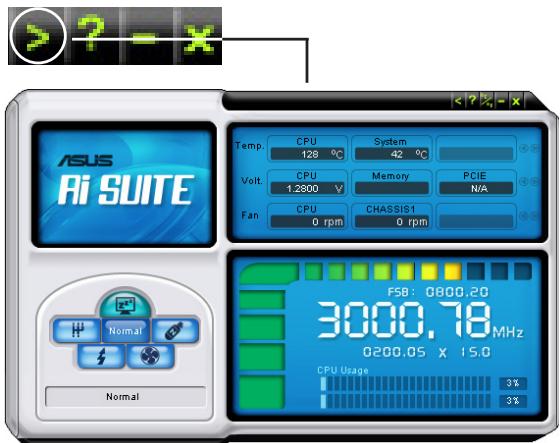Viewport: 560px width, 443px height.
Task: Click the lower CPU usage bar
Action: (405, 401)
